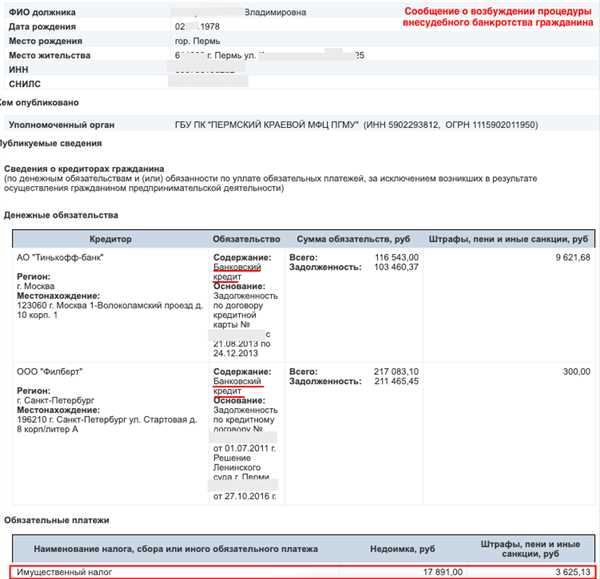Click the 'Недоимка, руб' column header
The width and height of the screenshot is (600, 579).
[x=403, y=549]
